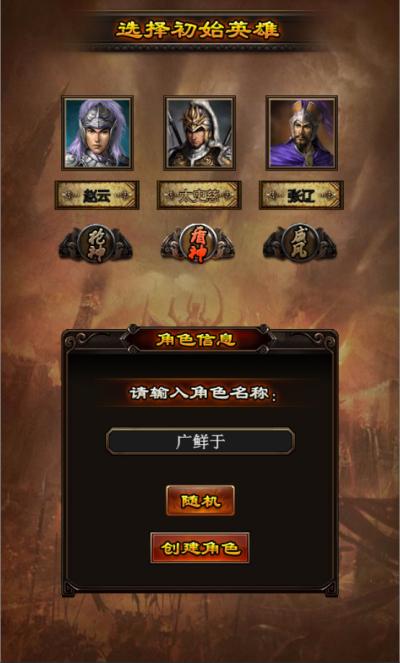Select the 赵云 hero portrait
Screen dimensions: 400x663
point(97,133)
